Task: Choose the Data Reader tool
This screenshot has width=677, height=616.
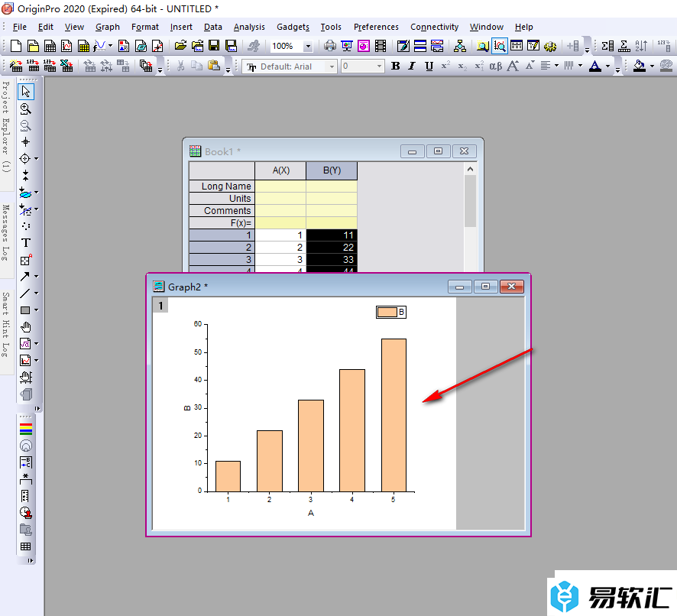Action: pyautogui.click(x=25, y=158)
